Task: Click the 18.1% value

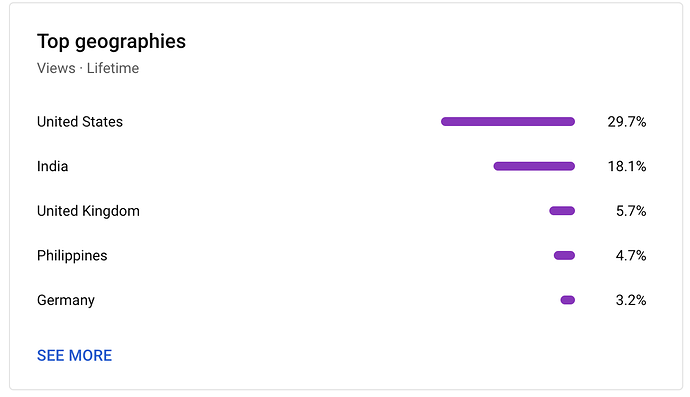Action: tap(627, 166)
